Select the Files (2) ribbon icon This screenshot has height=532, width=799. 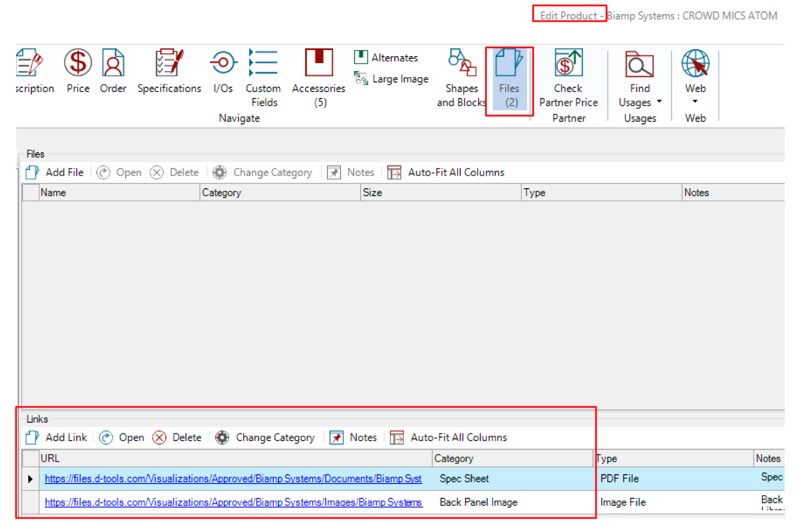(x=509, y=63)
